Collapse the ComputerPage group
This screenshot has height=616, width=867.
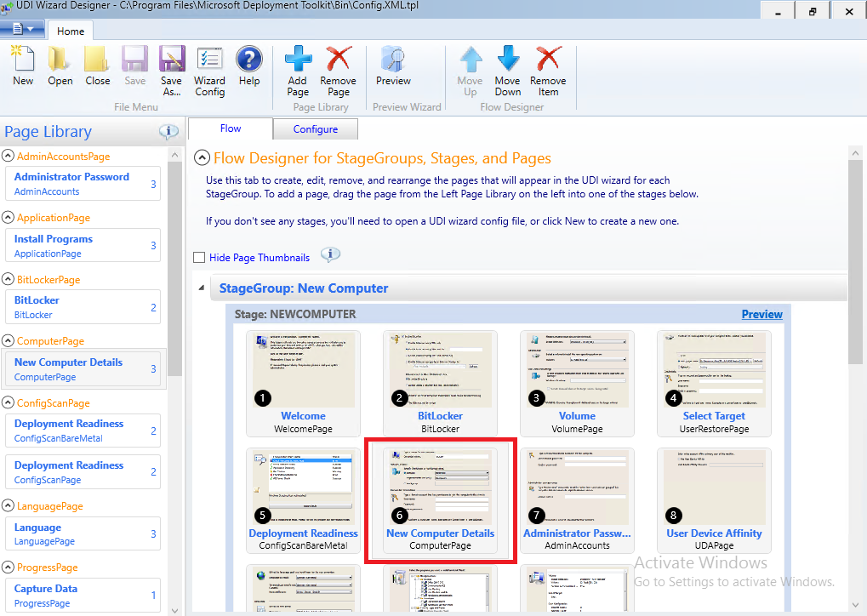click(x=8, y=340)
